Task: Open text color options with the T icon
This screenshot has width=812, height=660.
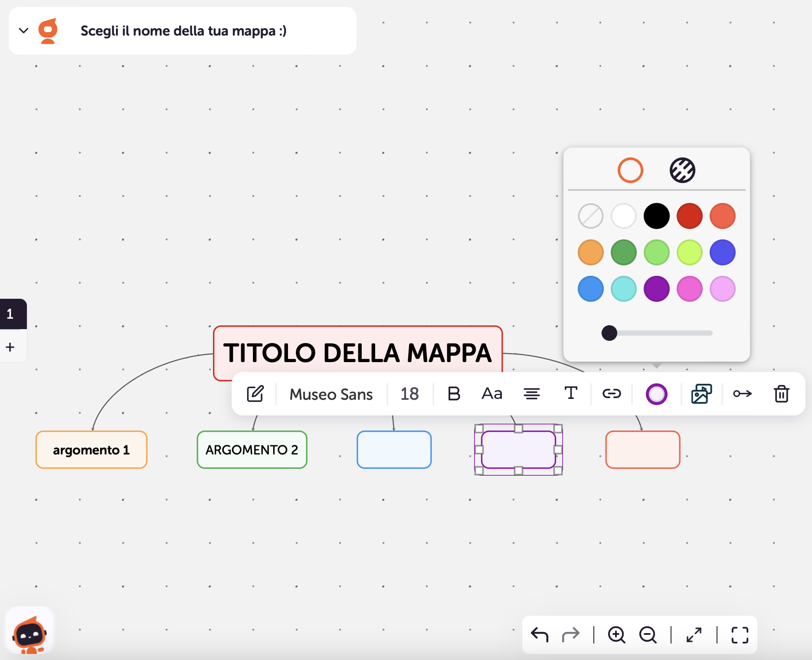Action: (x=570, y=394)
